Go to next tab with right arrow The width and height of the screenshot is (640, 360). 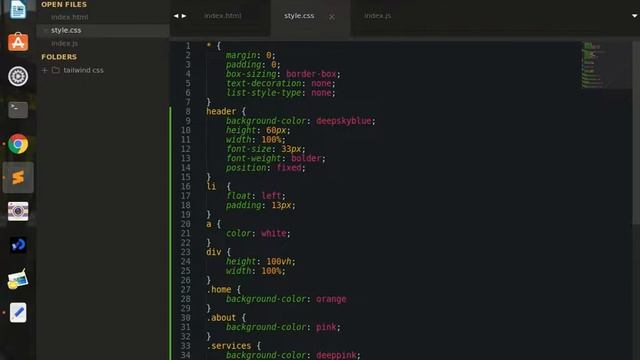[184, 16]
